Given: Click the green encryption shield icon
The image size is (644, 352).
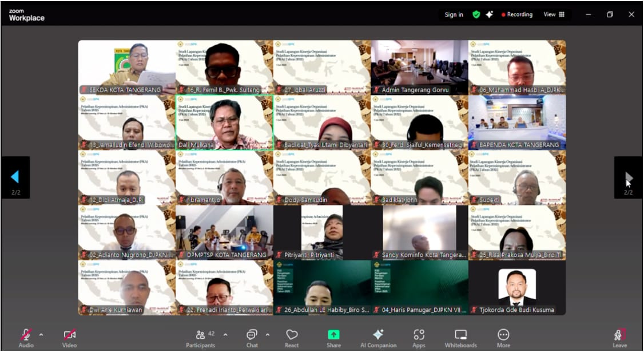Looking at the screenshot, I should (x=476, y=15).
